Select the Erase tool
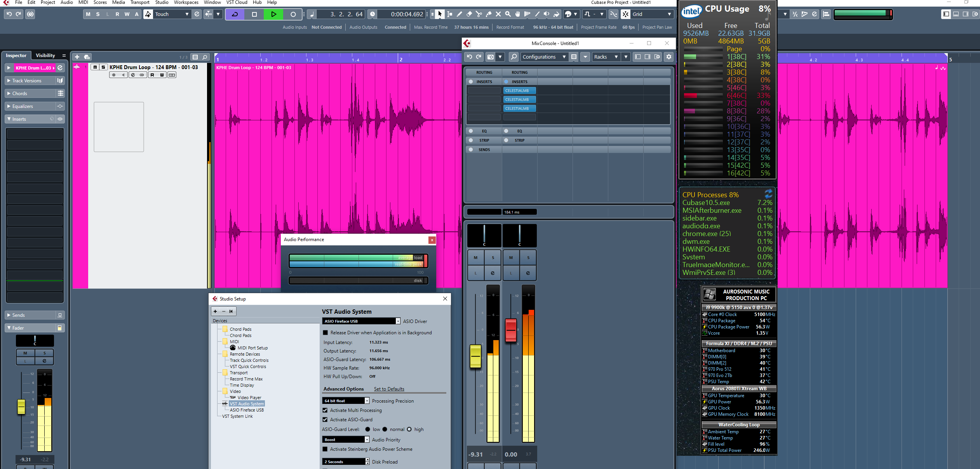This screenshot has width=980, height=469. (x=469, y=14)
